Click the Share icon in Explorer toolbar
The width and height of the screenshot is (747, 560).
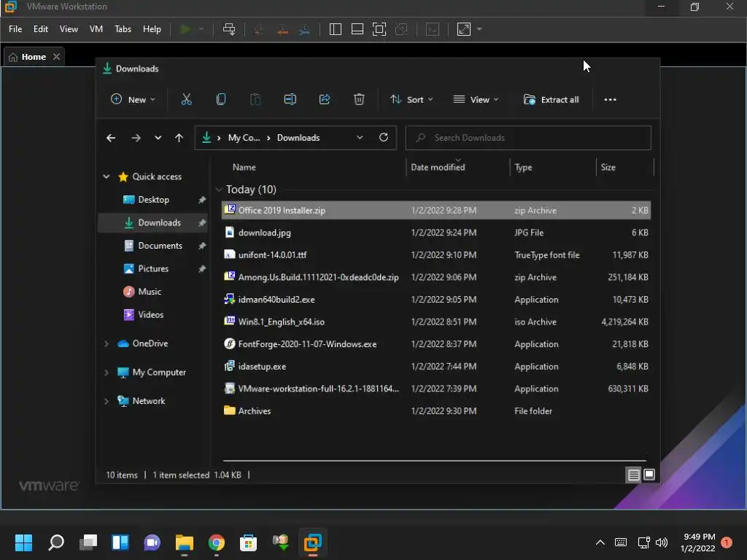point(325,99)
